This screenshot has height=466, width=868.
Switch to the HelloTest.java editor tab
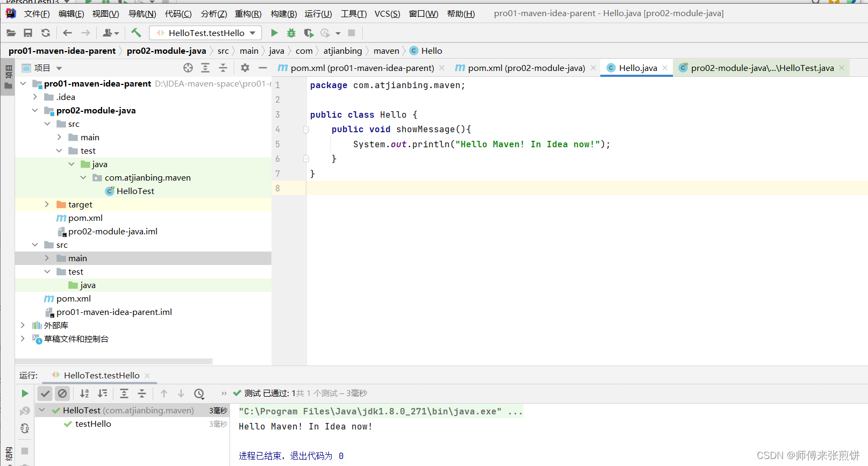click(762, 68)
